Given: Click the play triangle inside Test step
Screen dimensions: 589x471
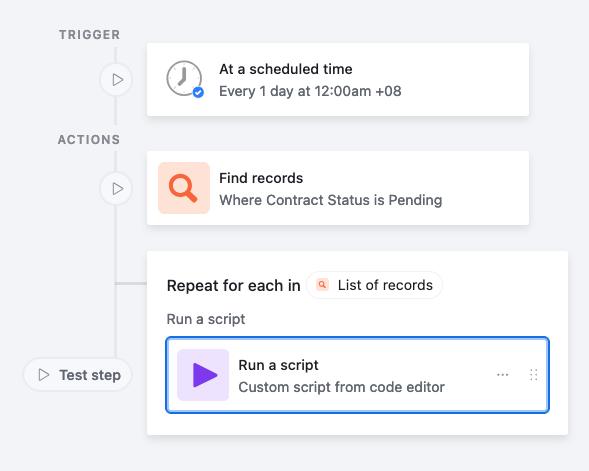Looking at the screenshot, I should click(44, 375).
